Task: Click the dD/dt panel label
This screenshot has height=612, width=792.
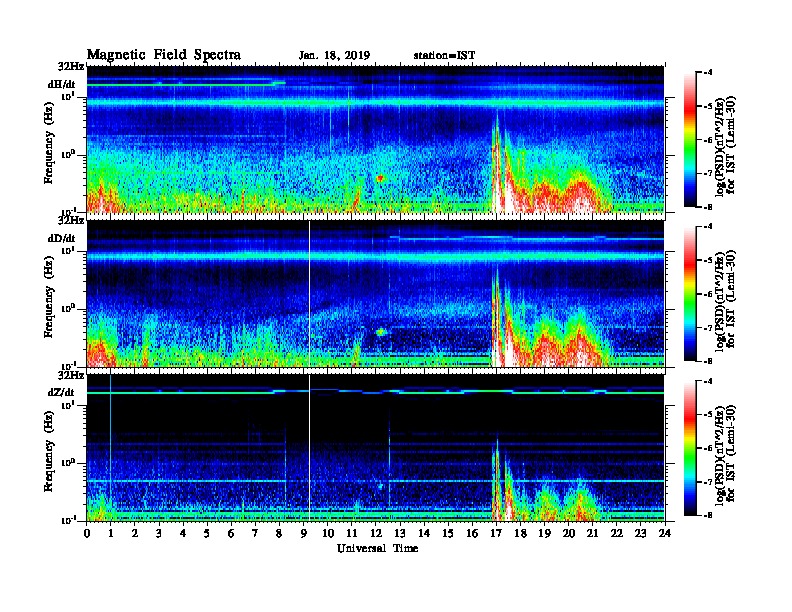Action: click(61, 238)
